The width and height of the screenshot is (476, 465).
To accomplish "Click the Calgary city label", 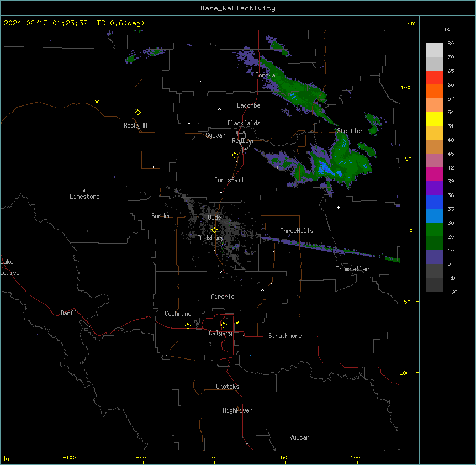I will (220, 333).
